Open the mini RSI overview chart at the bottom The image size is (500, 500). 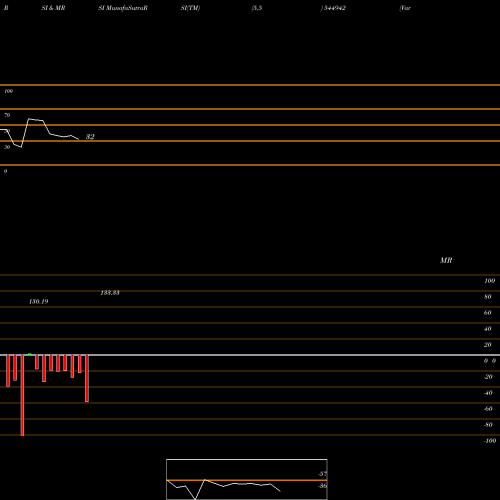pos(247,479)
